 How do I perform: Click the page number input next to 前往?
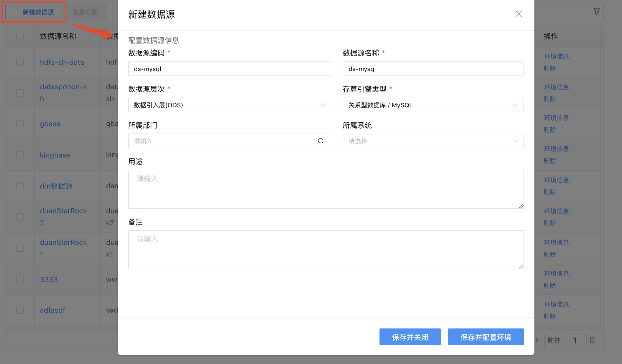tap(575, 340)
